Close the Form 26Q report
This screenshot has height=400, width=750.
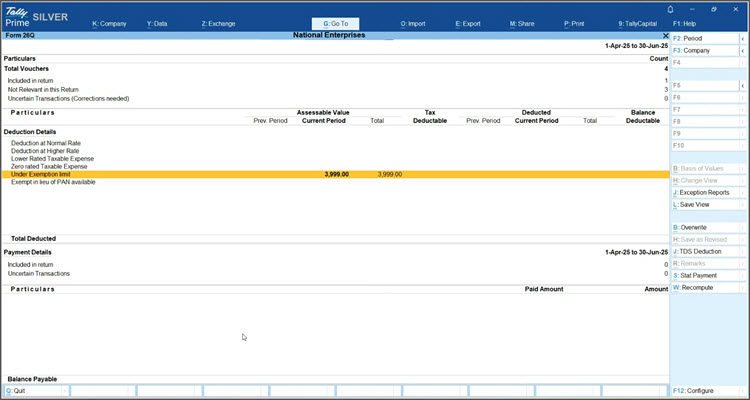665,36
